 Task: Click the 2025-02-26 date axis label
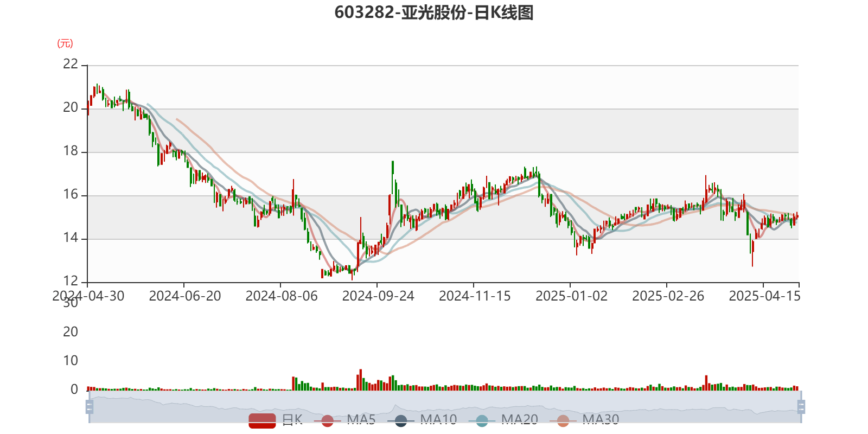click(x=668, y=296)
